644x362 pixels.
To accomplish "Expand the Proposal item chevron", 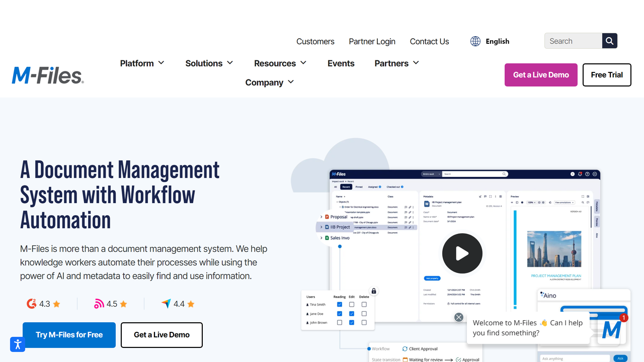I will (321, 217).
